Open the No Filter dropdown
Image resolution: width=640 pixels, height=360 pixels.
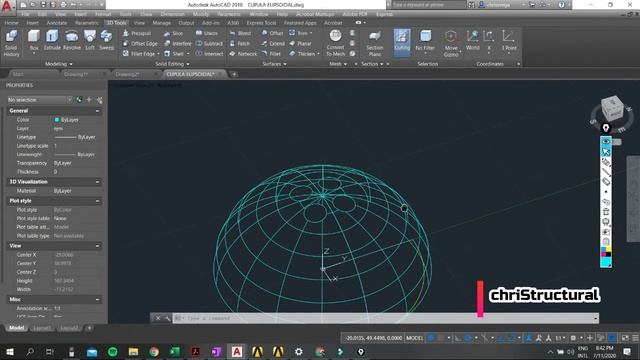(x=425, y=41)
